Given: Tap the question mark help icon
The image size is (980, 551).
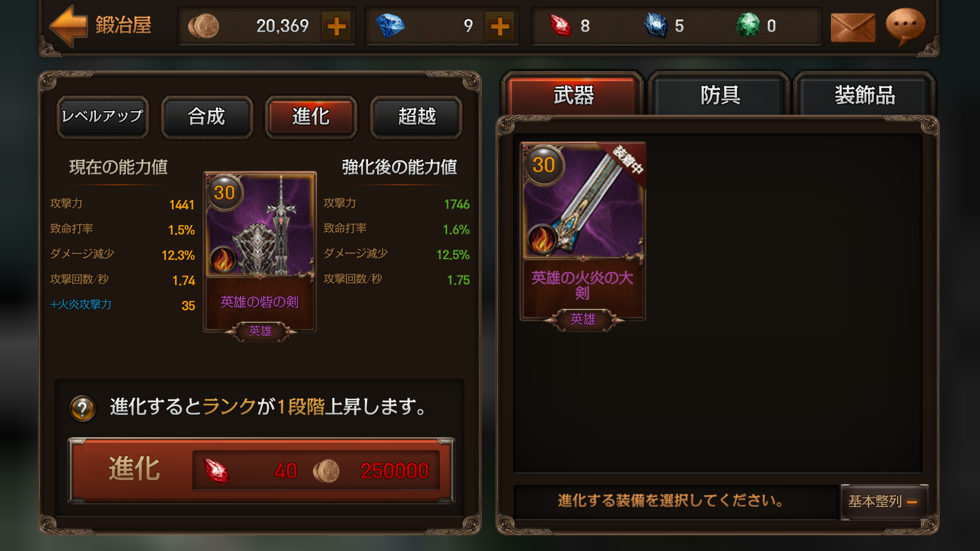Looking at the screenshot, I should [x=82, y=408].
